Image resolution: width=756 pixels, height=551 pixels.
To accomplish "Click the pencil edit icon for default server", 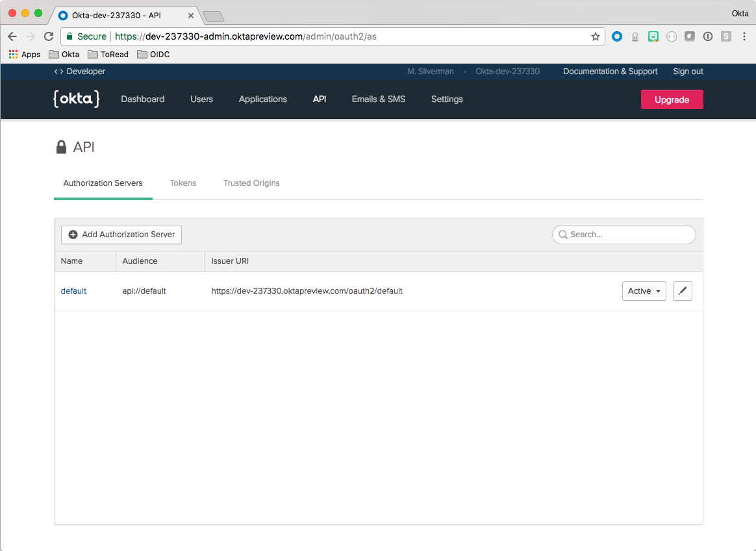I will 682,291.
